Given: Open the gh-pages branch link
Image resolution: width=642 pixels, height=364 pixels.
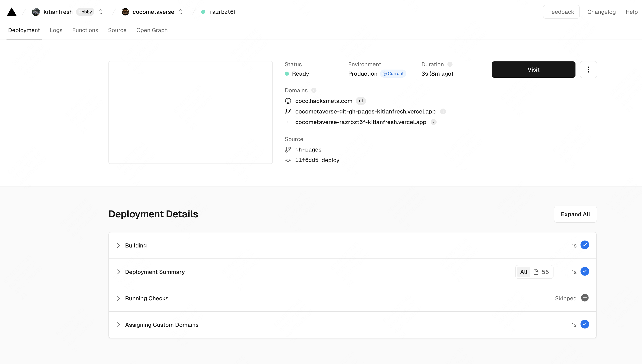Looking at the screenshot, I should coord(308,149).
